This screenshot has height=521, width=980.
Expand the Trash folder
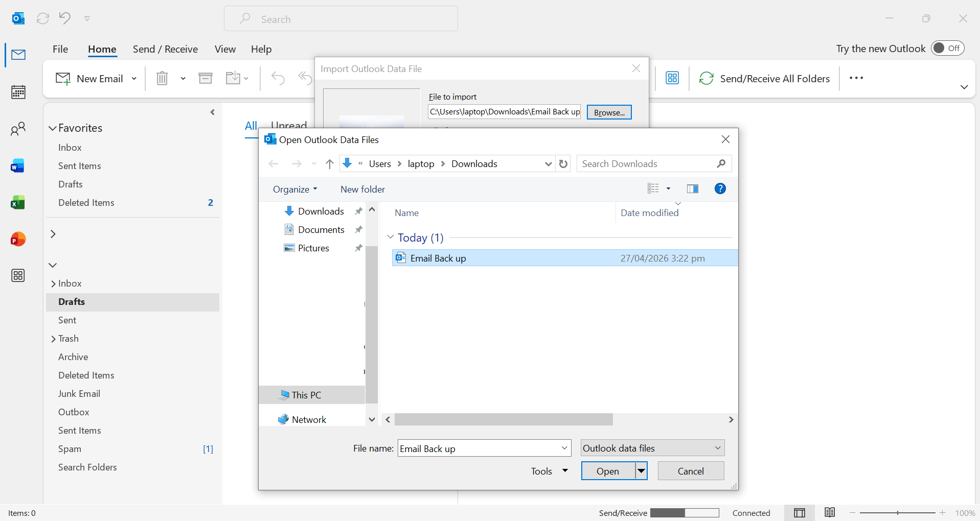[x=54, y=339]
